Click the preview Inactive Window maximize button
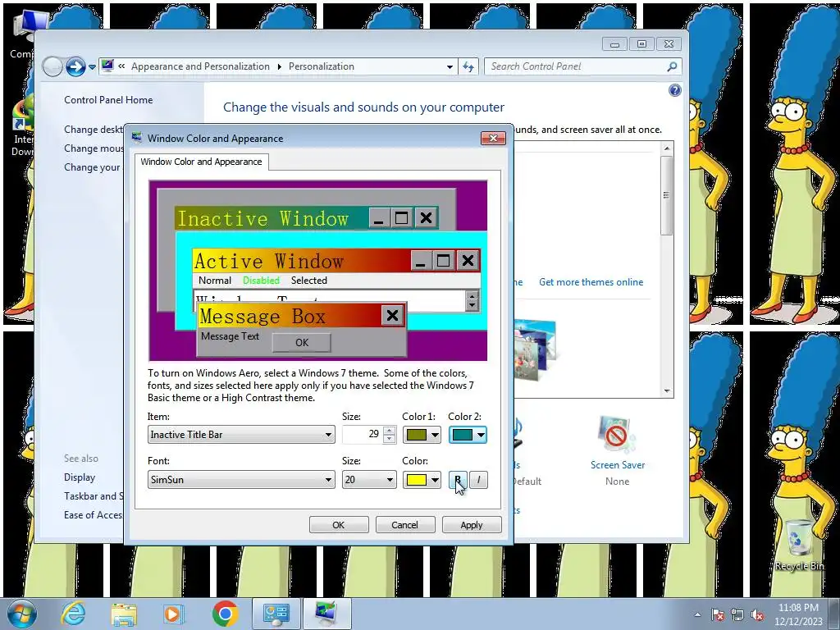 click(402, 218)
